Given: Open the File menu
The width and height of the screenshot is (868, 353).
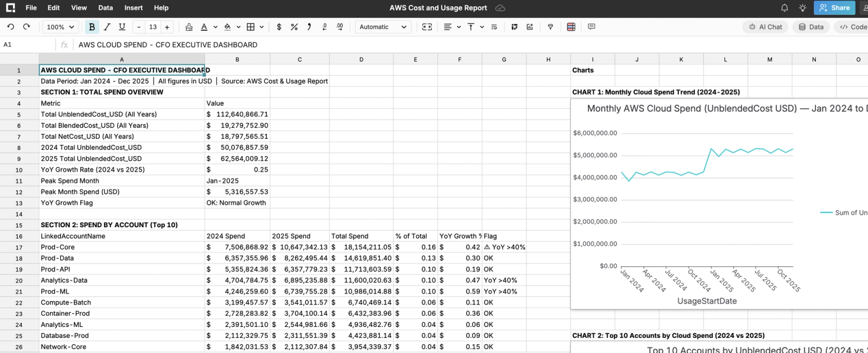Looking at the screenshot, I should coord(31,8).
